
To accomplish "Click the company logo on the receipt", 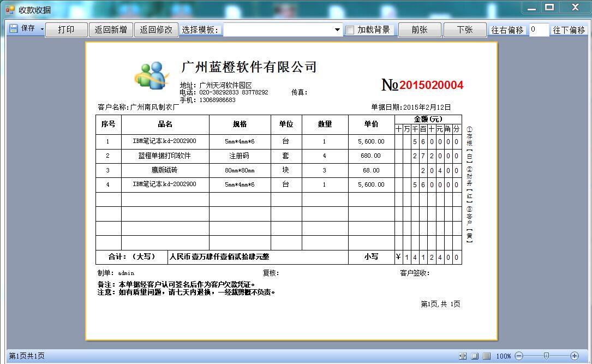I will pyautogui.click(x=151, y=75).
